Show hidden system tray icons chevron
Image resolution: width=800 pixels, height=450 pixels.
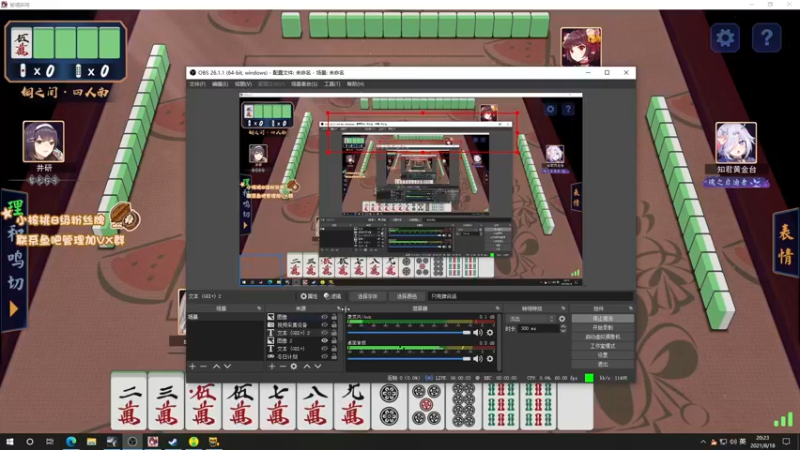[x=703, y=442]
